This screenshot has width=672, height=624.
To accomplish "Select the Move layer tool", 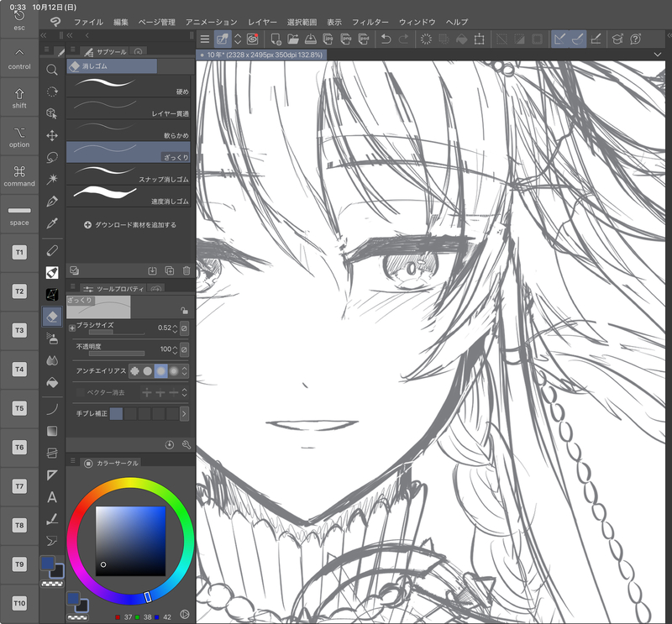I will 52,135.
